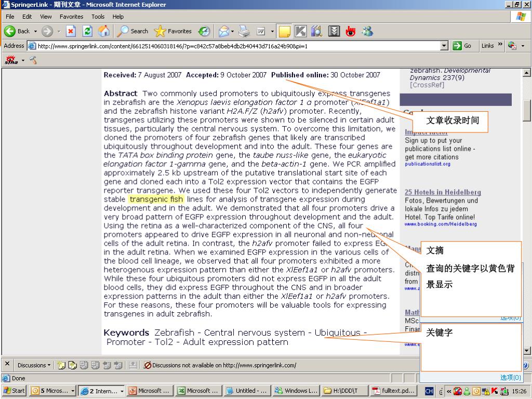Screen dimensions: 532x399
Task: Open the Discussions dropdown menu
Action: pyautogui.click(x=34, y=365)
